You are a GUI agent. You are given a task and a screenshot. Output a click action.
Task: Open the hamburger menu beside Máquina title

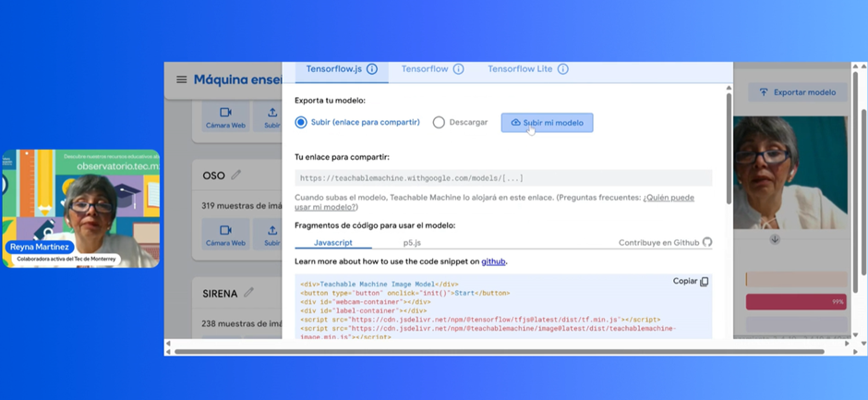(x=181, y=80)
